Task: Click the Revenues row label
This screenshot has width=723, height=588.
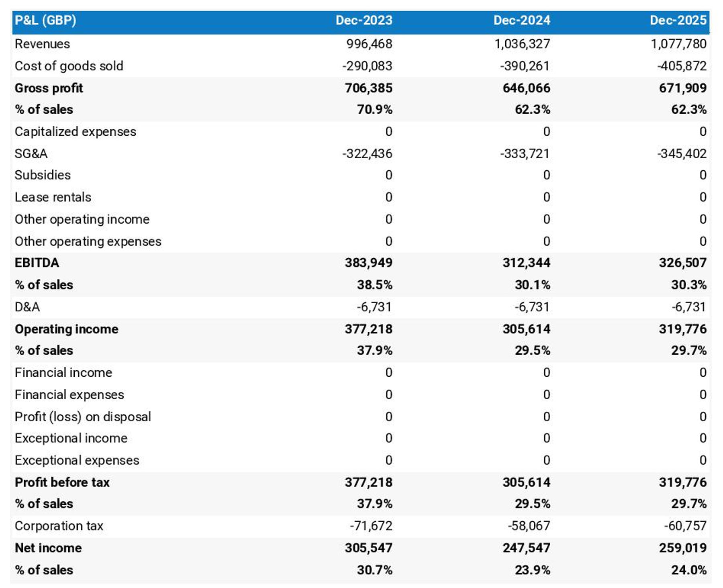Action: [x=42, y=44]
